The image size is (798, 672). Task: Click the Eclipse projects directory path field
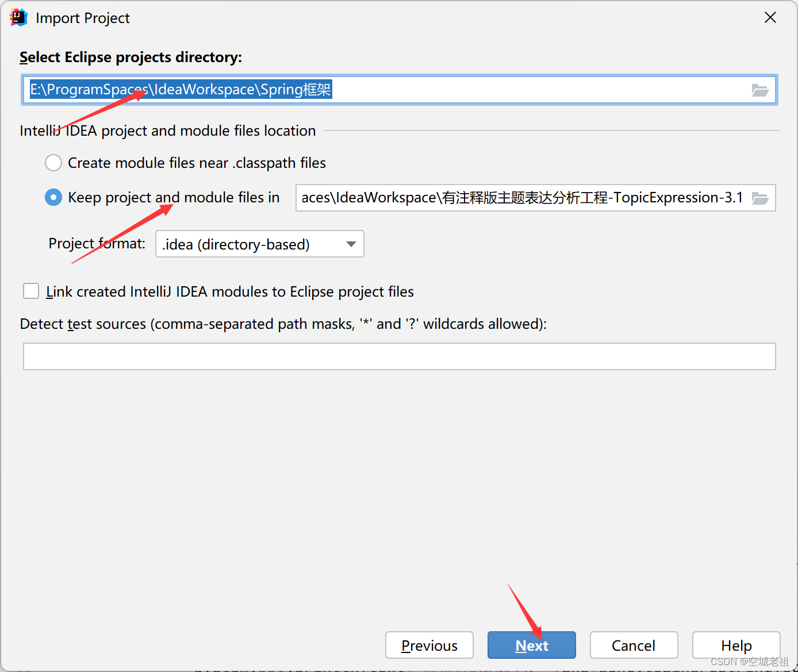pos(399,90)
